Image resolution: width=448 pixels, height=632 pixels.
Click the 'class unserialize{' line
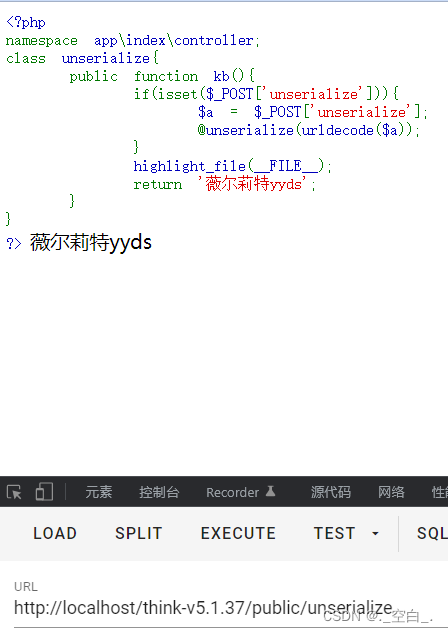82,58
